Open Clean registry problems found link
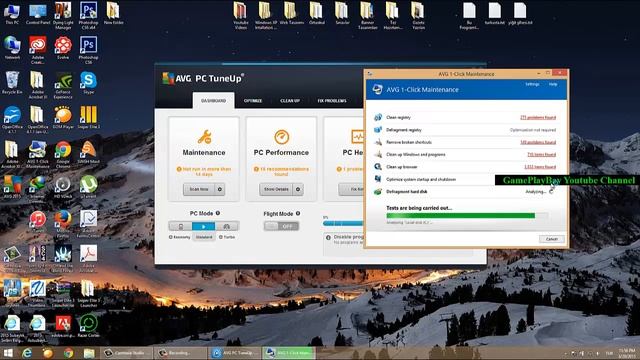 (538, 118)
